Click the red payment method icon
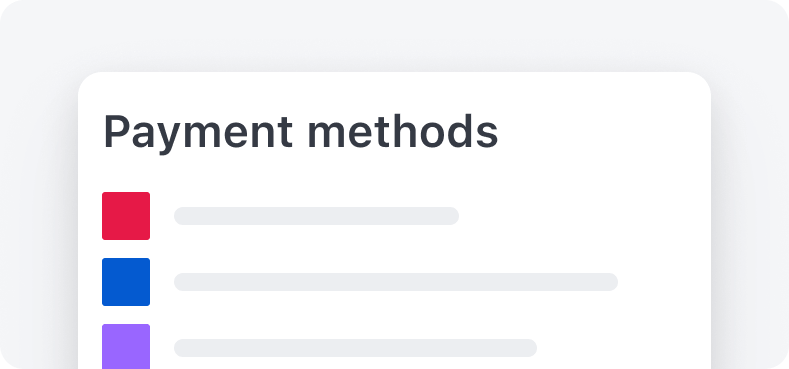 (x=126, y=216)
